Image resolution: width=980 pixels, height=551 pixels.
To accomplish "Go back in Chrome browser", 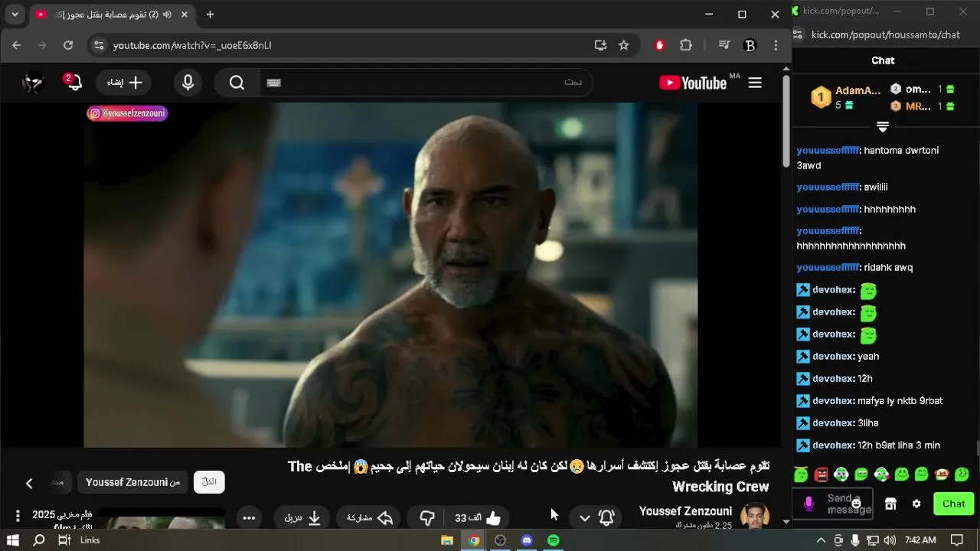I will tap(17, 45).
